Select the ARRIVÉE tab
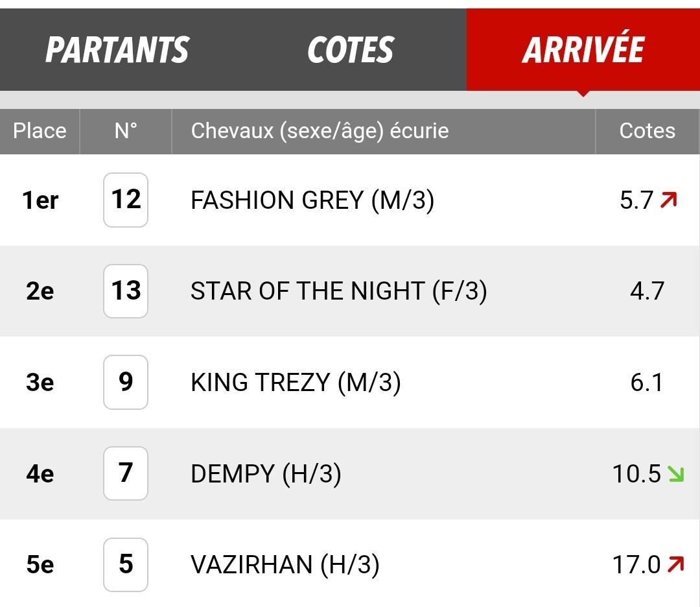 pyautogui.click(x=583, y=49)
